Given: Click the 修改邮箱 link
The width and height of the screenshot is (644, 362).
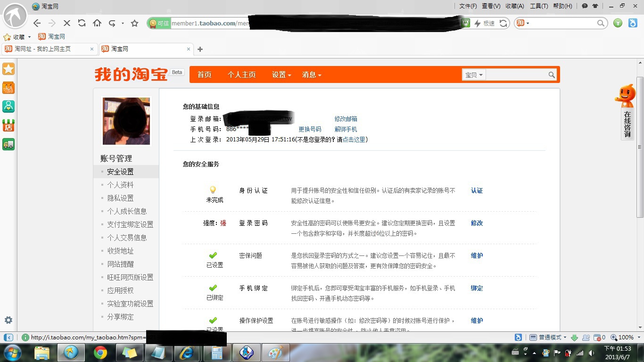Looking at the screenshot, I should click(x=346, y=119).
